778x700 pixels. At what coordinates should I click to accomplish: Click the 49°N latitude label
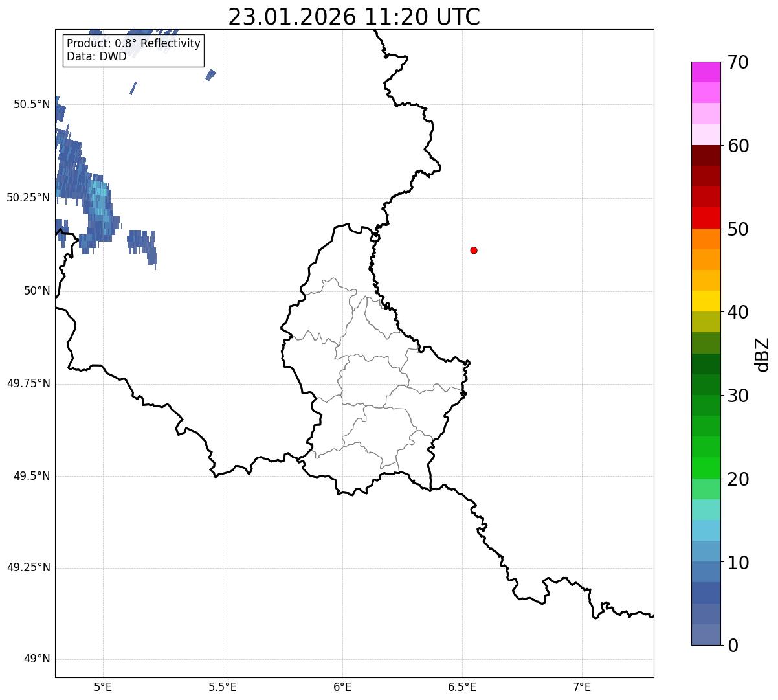tap(37, 659)
